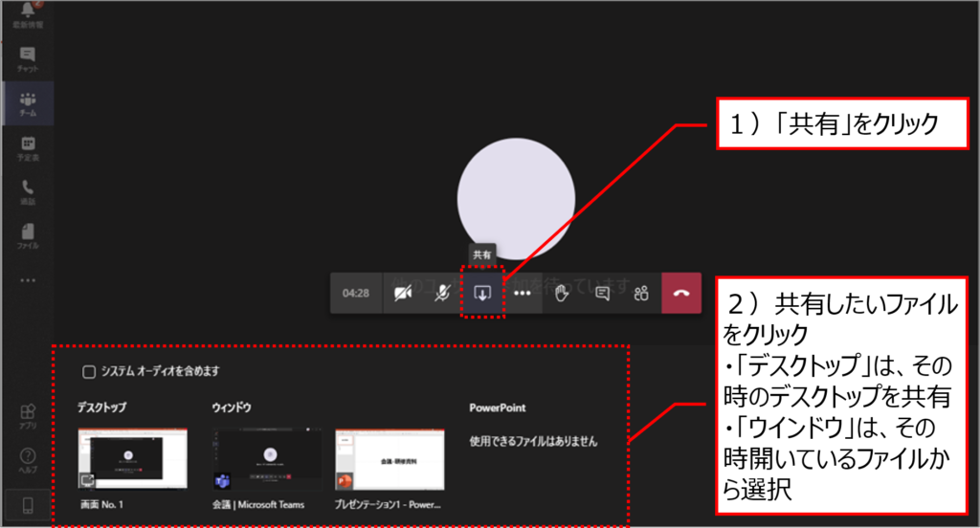Click the Share (共有) screen button
The height and width of the screenshot is (528, 980).
coord(482,293)
